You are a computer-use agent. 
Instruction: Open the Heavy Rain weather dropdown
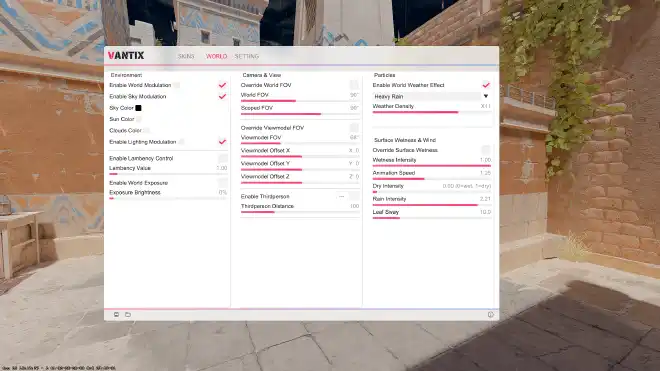pyautogui.click(x=432, y=96)
